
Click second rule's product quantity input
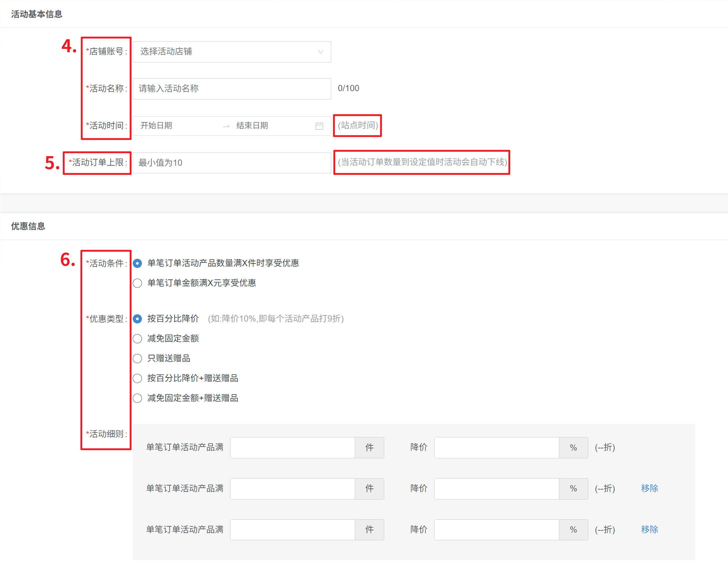[x=293, y=489]
